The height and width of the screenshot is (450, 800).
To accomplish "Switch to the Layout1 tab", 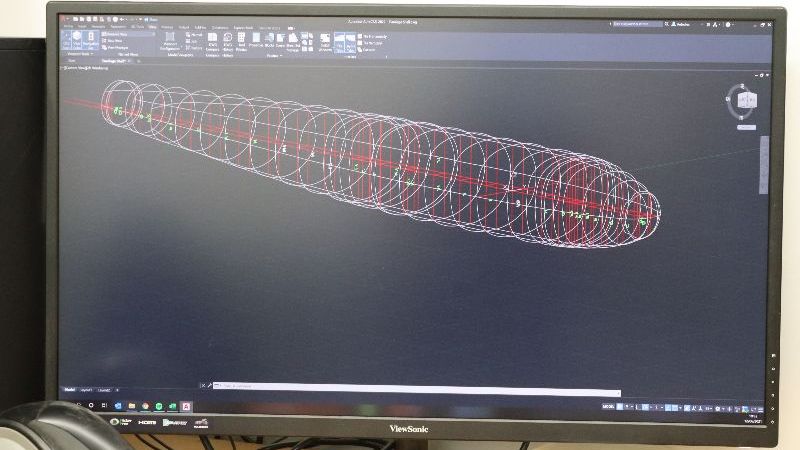I will pos(86,390).
